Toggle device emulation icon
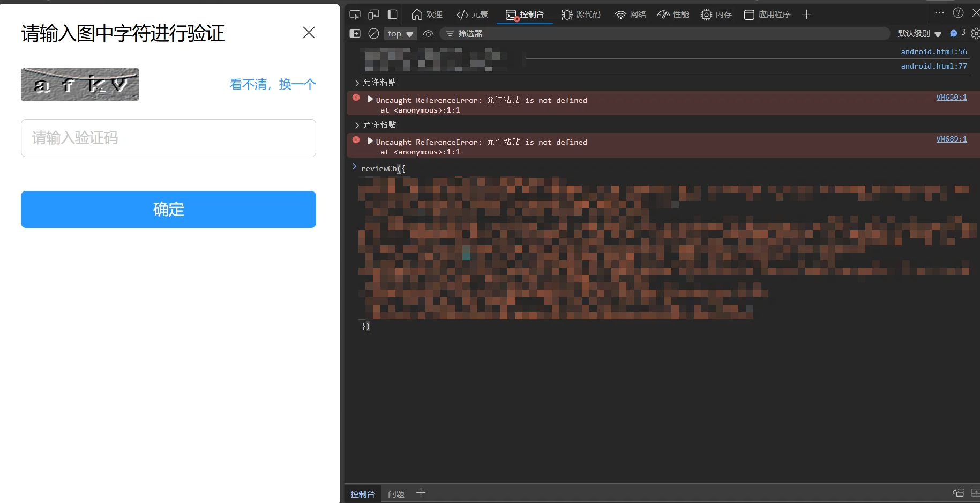Image resolution: width=980 pixels, height=503 pixels. (373, 14)
